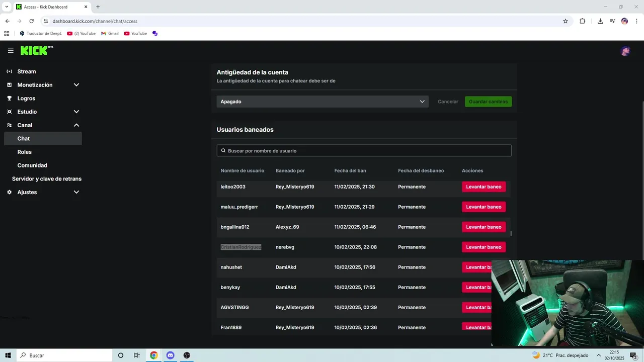Screen dimensions: 644x362
Task: Click the search magnifier icon in banned users
Action: pyautogui.click(x=223, y=151)
